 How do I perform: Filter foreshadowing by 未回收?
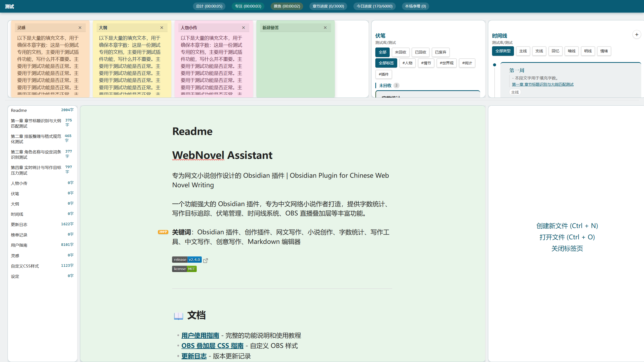point(400,52)
